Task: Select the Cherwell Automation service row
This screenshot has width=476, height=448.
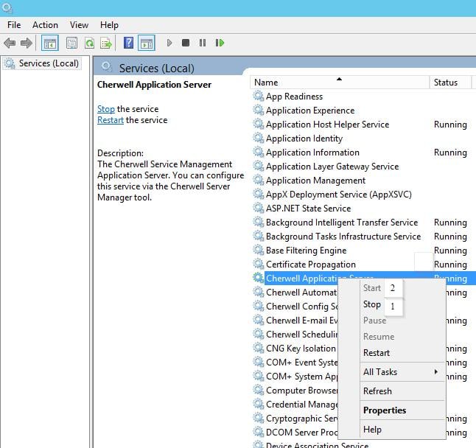Action: click(295, 293)
